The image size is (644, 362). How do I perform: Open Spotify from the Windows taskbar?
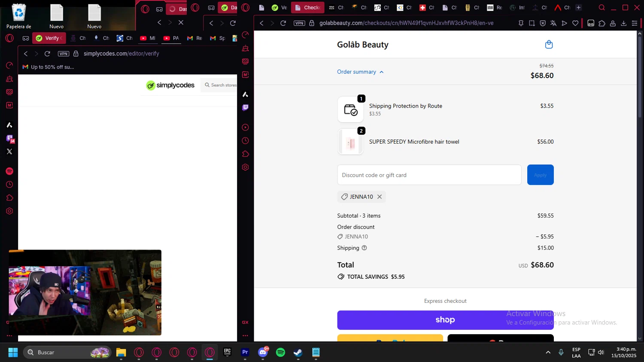coord(280,353)
